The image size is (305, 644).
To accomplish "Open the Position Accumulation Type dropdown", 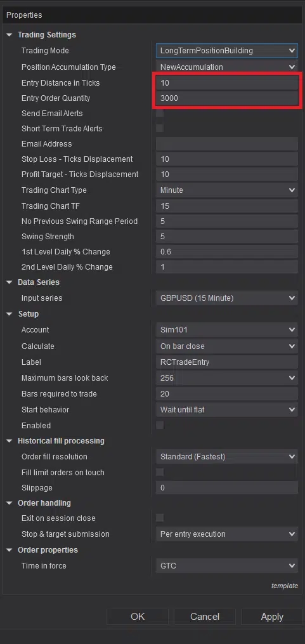I will pyautogui.click(x=226, y=67).
